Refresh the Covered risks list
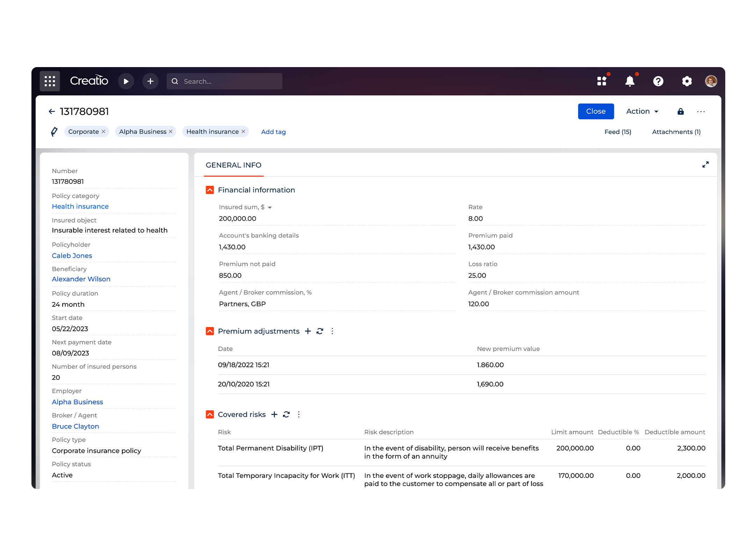The width and height of the screenshot is (756, 559). (x=286, y=414)
